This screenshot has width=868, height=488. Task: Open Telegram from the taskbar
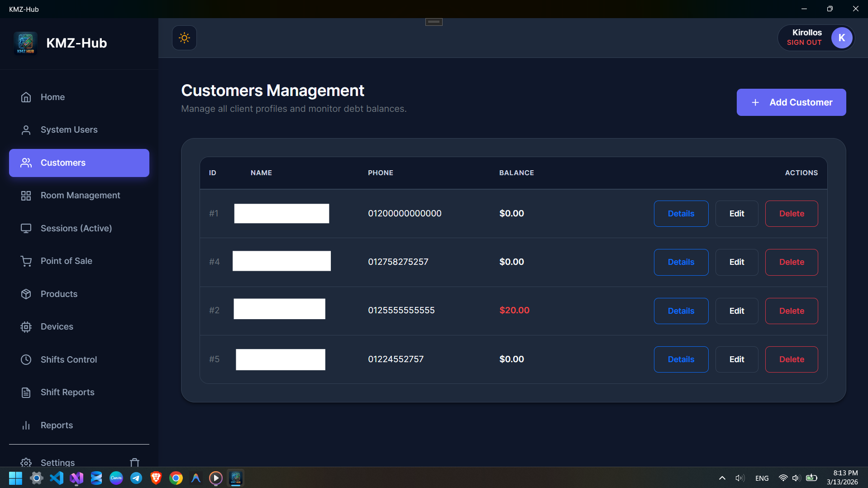pyautogui.click(x=136, y=478)
